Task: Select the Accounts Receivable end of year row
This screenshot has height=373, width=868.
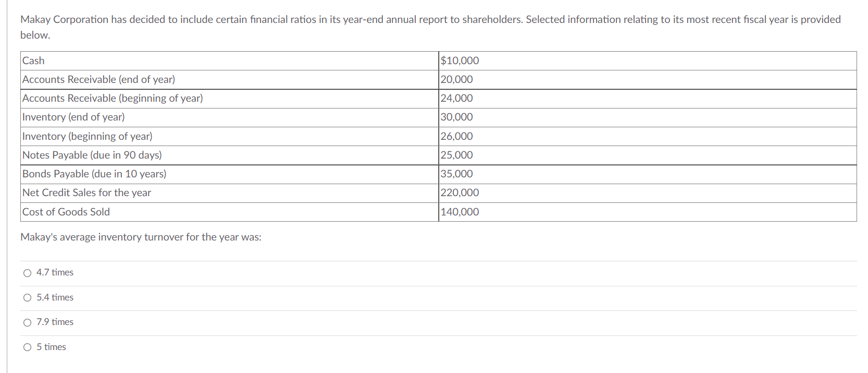Action: [x=98, y=79]
